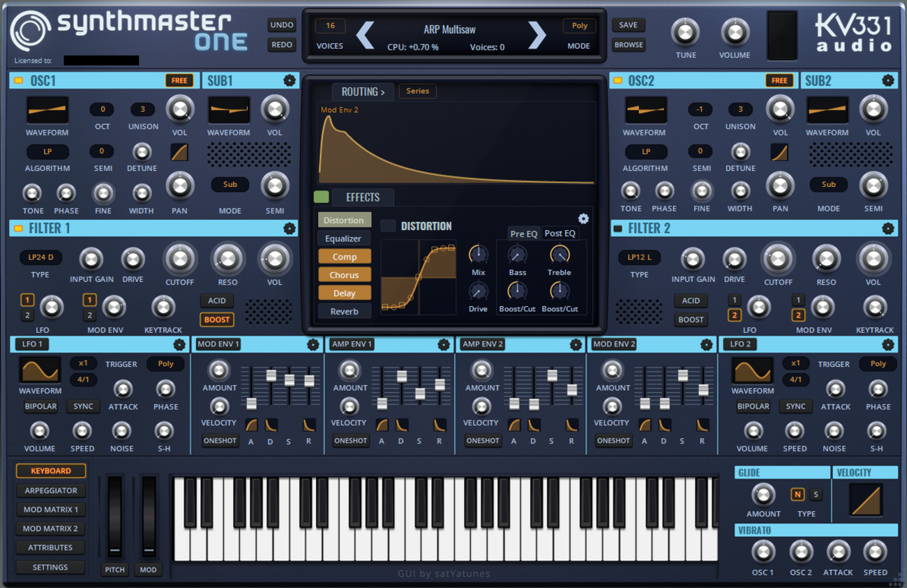Viewport: 907px width, 588px height.
Task: Click the OSC1 waveform display
Action: point(47,110)
